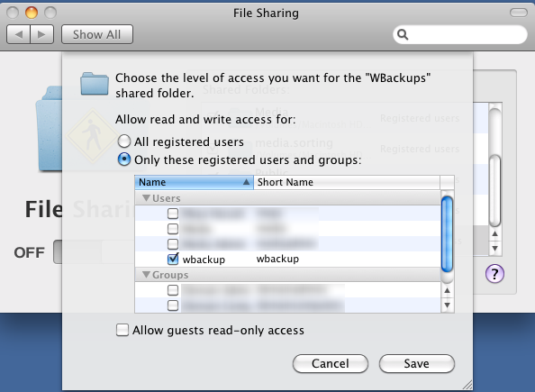Click user list scroll up arrow
The image size is (535, 392).
click(x=447, y=290)
